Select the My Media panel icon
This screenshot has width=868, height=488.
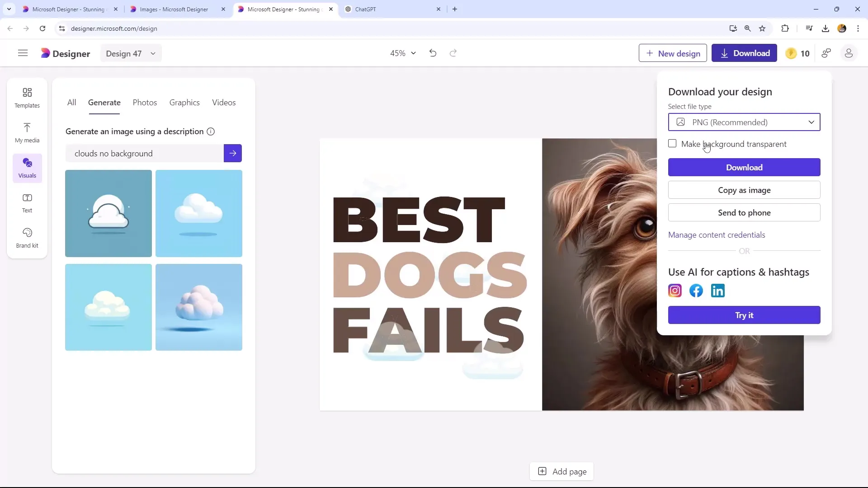27,131
